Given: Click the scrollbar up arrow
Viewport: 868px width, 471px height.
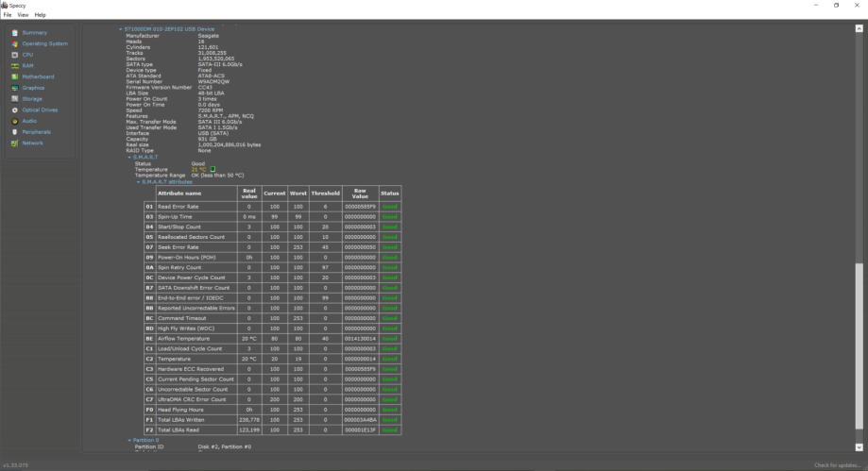Looking at the screenshot, I should [859, 28].
